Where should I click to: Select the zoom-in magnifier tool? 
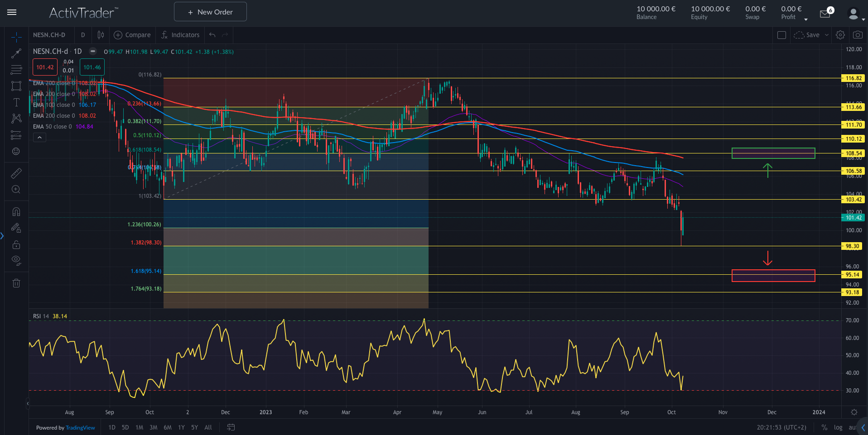(x=16, y=189)
